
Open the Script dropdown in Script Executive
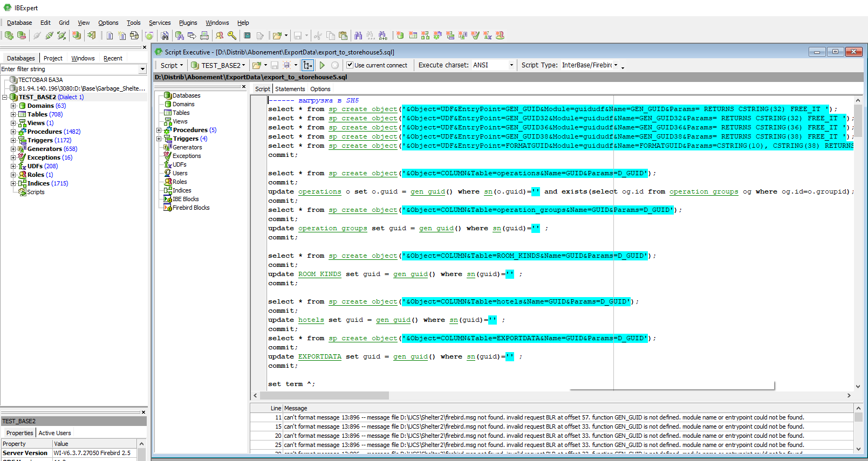coord(172,65)
